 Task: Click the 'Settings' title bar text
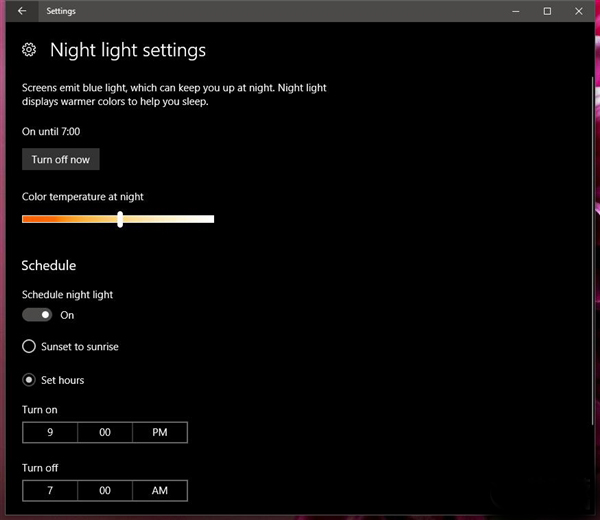[x=61, y=11]
